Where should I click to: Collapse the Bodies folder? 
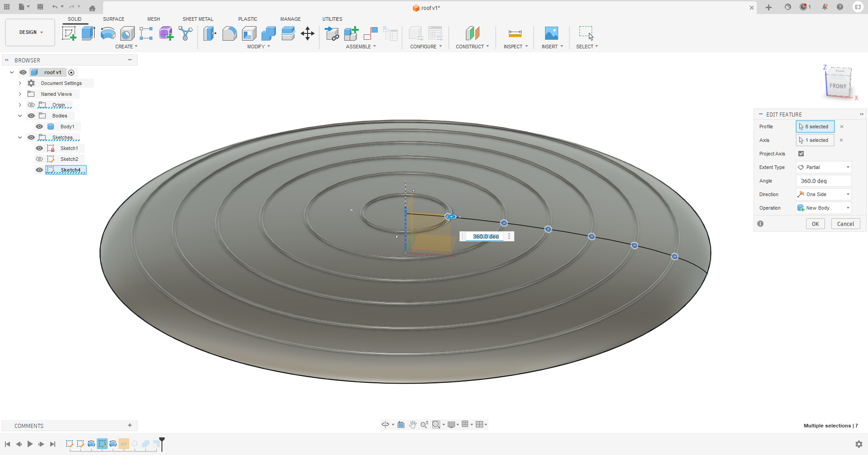(20, 116)
